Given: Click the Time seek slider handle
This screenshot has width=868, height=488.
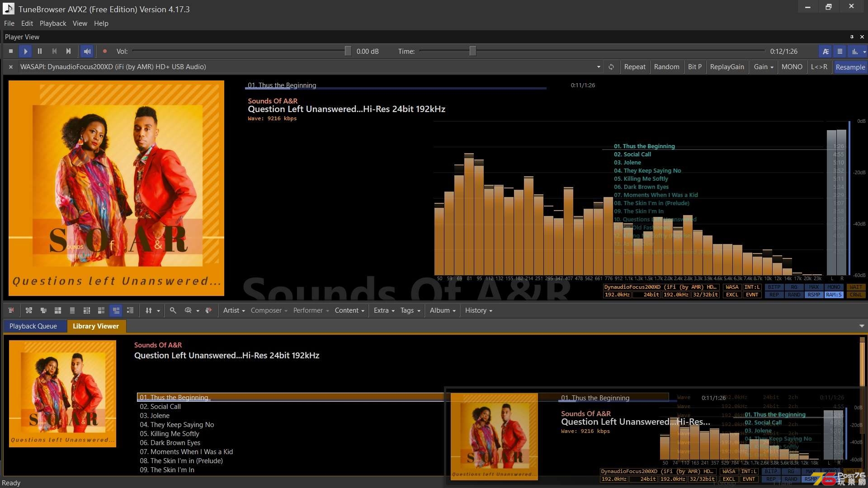Looking at the screenshot, I should click(472, 51).
